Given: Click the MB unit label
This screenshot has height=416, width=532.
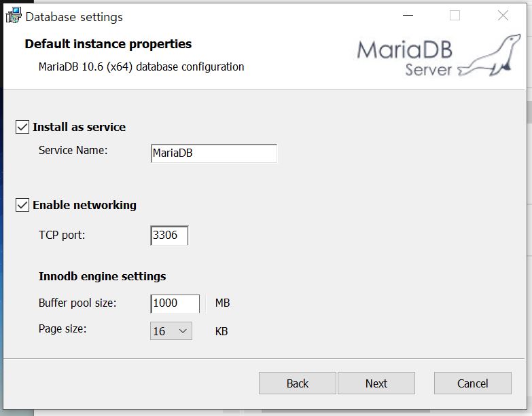Looking at the screenshot, I should [223, 303].
